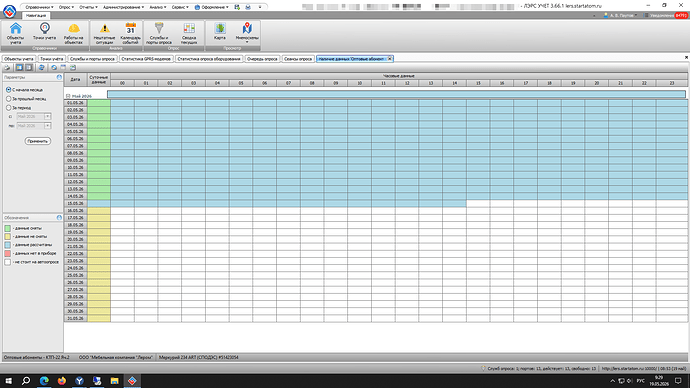Image resolution: width=690 pixels, height=388 pixels.
Task: Open the Администрирование menu
Action: click(124, 7)
